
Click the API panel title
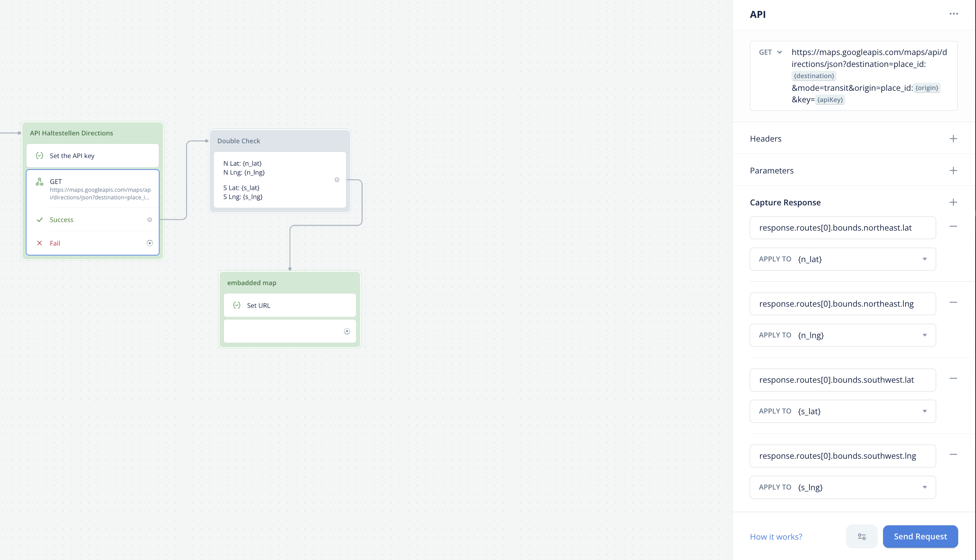(x=758, y=14)
